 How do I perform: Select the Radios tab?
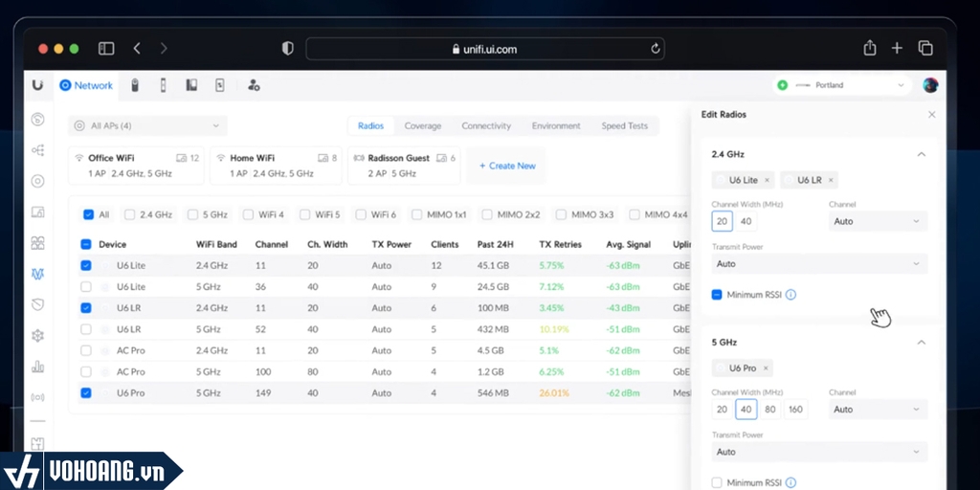370,125
